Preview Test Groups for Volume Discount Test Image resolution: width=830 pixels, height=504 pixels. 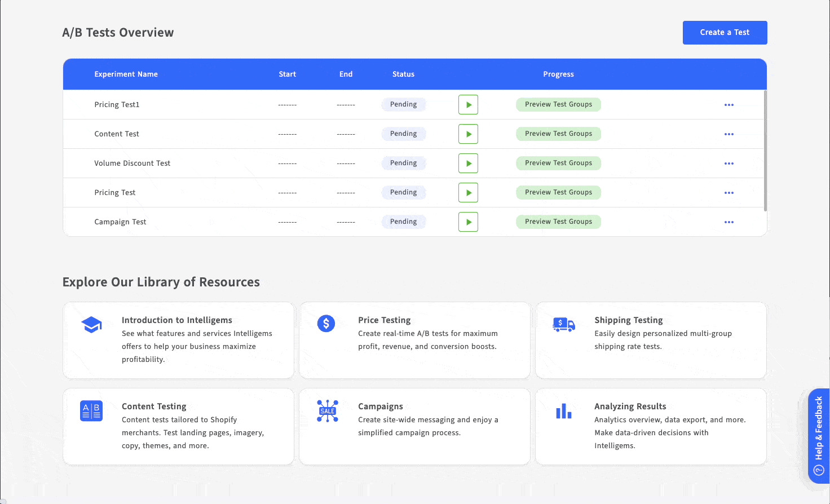[x=558, y=163]
